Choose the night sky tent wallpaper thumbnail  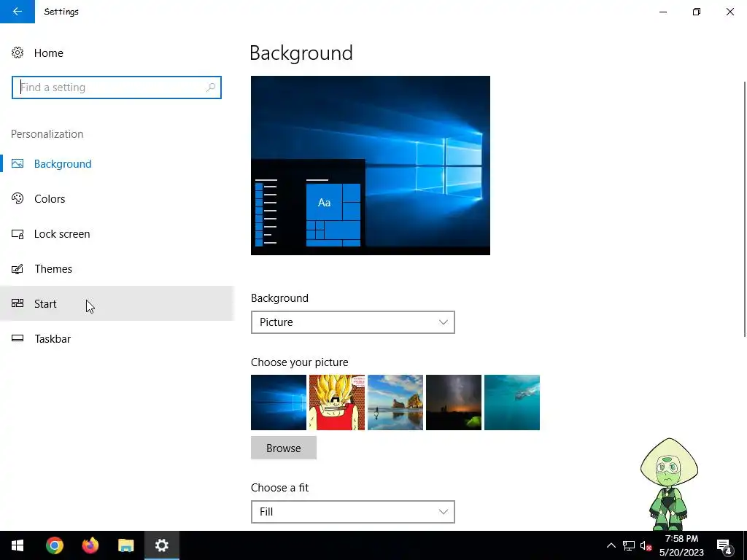coord(454,402)
